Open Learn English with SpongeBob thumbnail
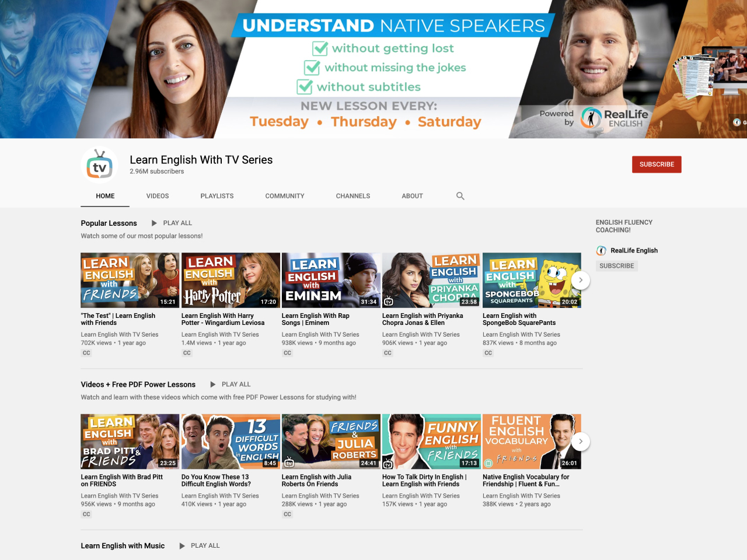The image size is (747, 560). pos(532,280)
